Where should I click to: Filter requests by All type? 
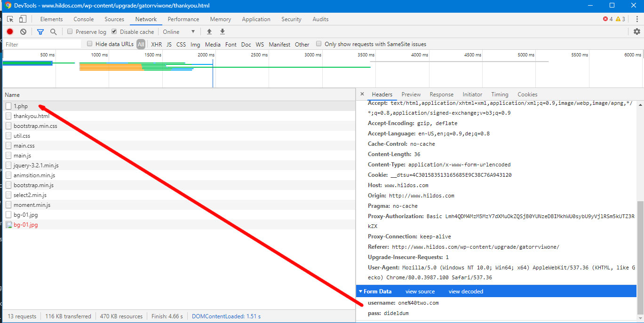(141, 44)
